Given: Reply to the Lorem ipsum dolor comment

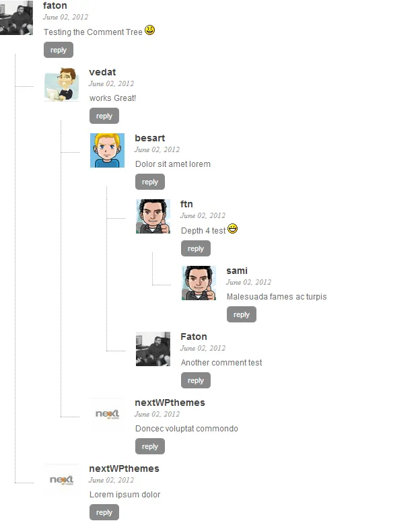Looking at the screenshot, I should point(104,512).
